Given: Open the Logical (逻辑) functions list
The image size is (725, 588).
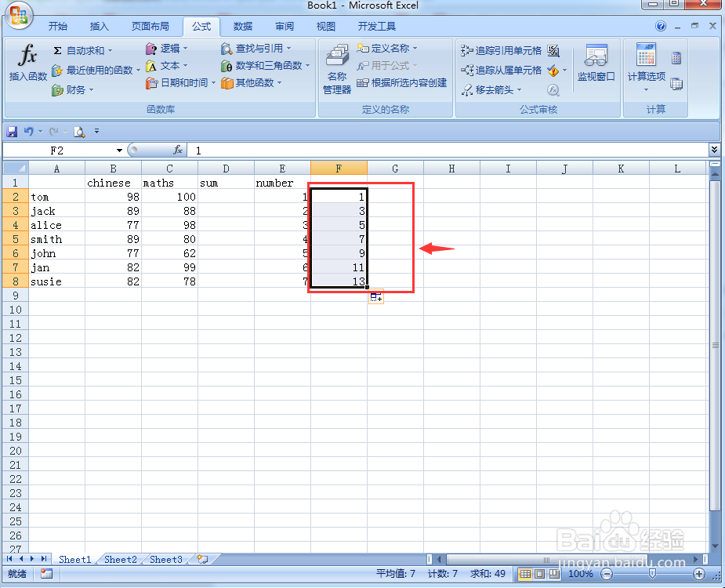Looking at the screenshot, I should (167, 48).
